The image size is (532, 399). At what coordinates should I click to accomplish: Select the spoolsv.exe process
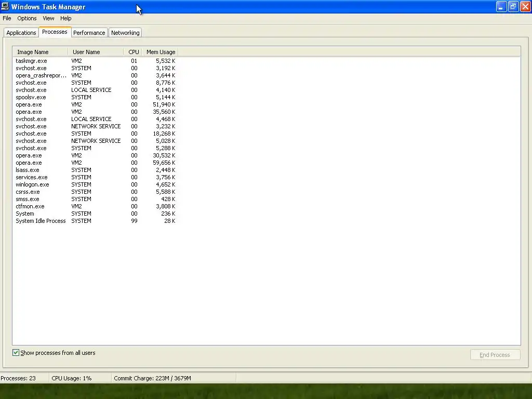(96, 97)
